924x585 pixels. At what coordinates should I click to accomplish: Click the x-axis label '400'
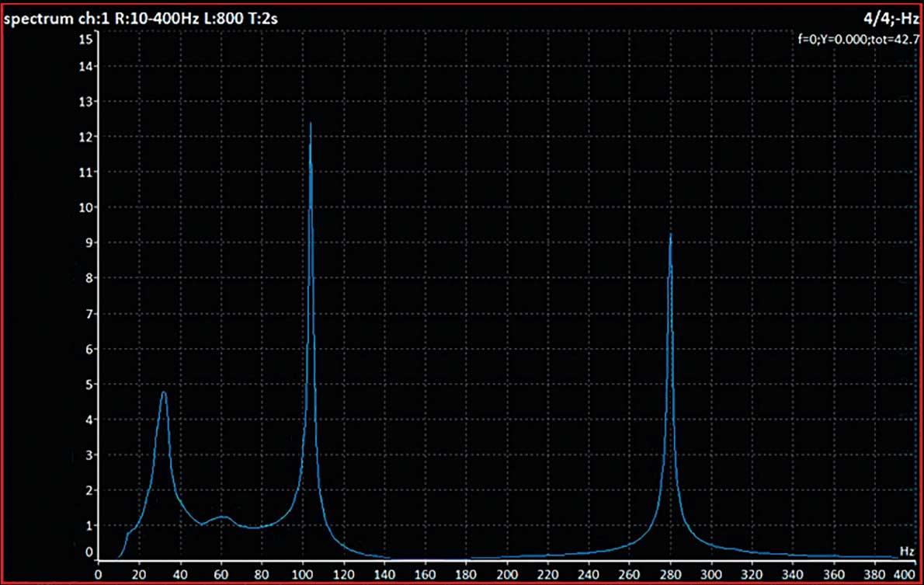pos(905,574)
